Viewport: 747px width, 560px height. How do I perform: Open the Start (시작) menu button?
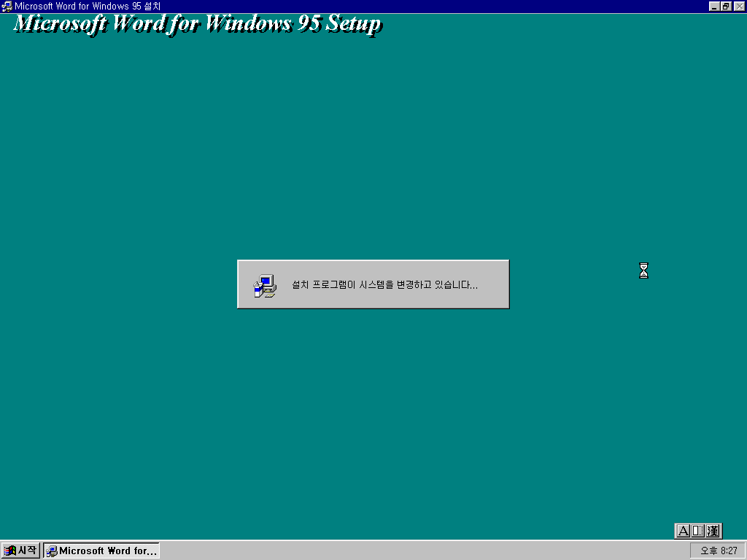pyautogui.click(x=20, y=551)
